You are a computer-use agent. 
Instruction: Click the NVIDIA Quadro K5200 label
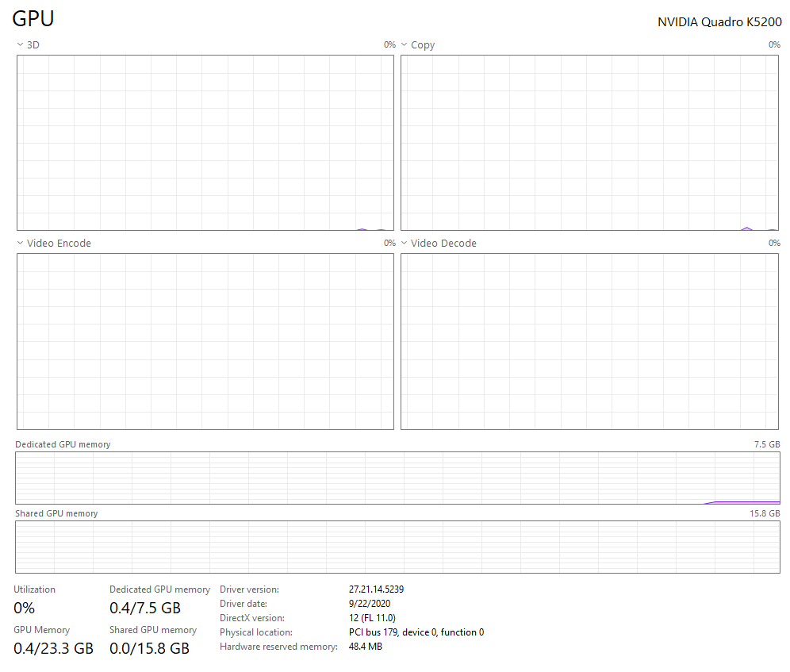[719, 22]
